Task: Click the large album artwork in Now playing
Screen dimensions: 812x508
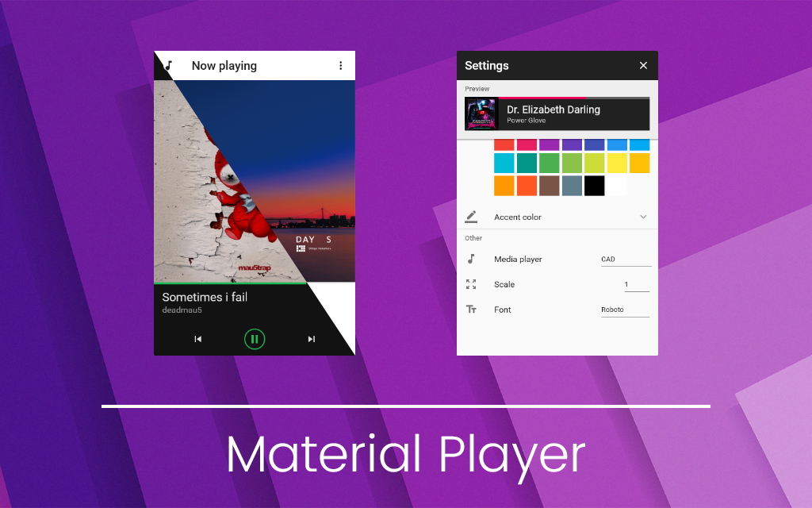Action: click(255, 181)
